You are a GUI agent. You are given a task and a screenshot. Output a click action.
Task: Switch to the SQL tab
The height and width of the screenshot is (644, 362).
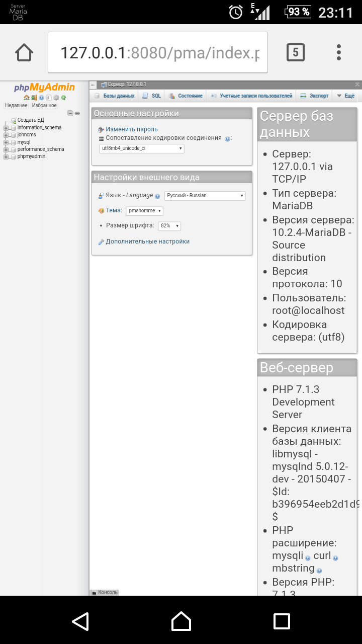click(152, 96)
